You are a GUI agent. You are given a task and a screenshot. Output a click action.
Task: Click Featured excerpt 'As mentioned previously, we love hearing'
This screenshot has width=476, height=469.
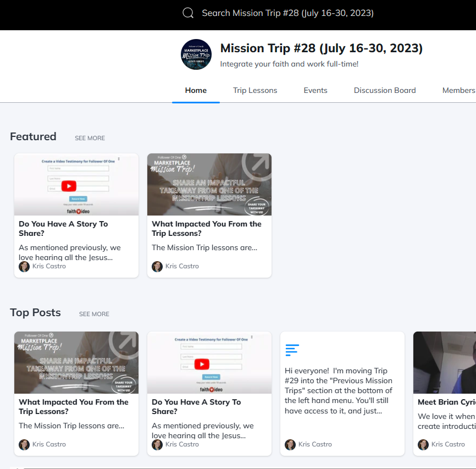point(70,252)
